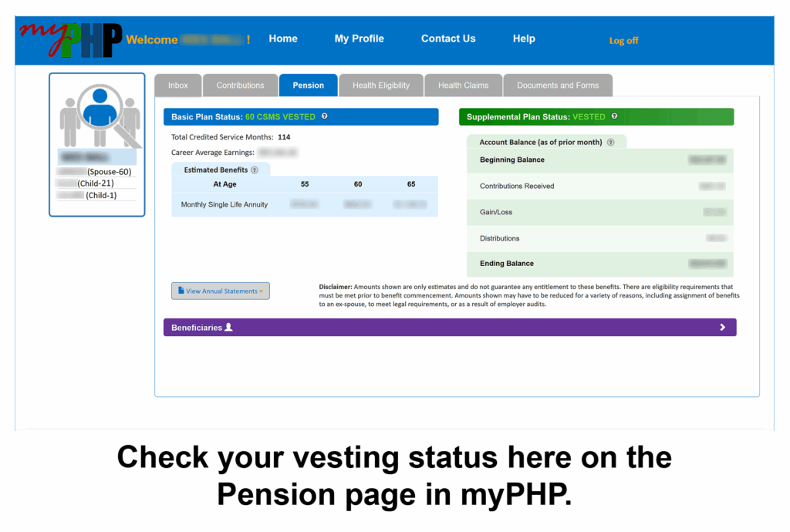Open the View Annual Statements dropdown
The image size is (790, 532).
(221, 291)
